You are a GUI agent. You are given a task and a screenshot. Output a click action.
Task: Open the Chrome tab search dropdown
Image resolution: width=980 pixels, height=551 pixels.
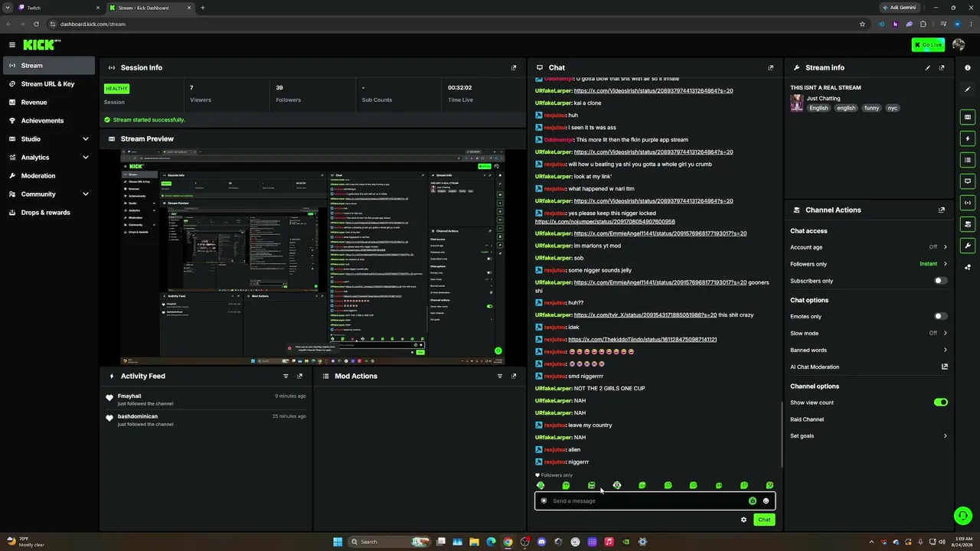click(8, 8)
